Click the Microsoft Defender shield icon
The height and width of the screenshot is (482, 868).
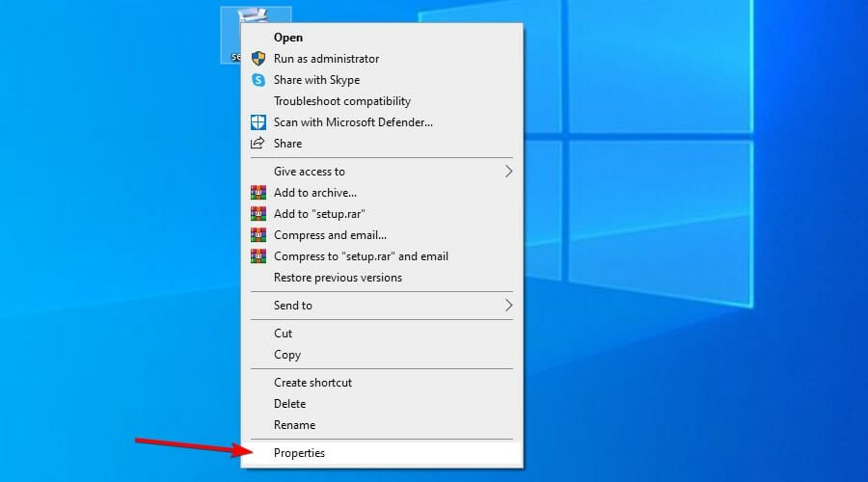click(258, 122)
